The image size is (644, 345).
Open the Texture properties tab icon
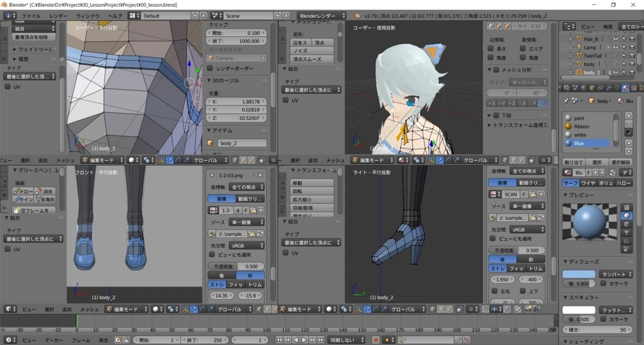[x=634, y=88]
